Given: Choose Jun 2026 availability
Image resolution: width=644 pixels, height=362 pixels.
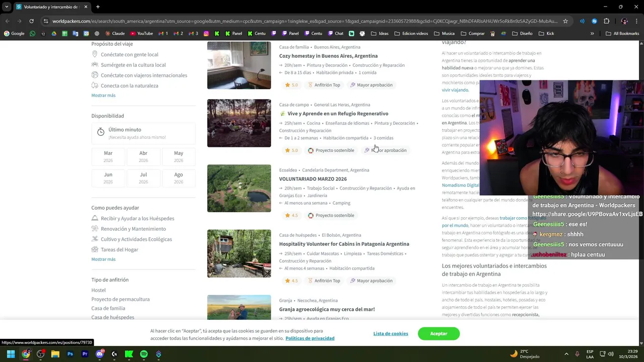Looking at the screenshot, I should pos(108,178).
